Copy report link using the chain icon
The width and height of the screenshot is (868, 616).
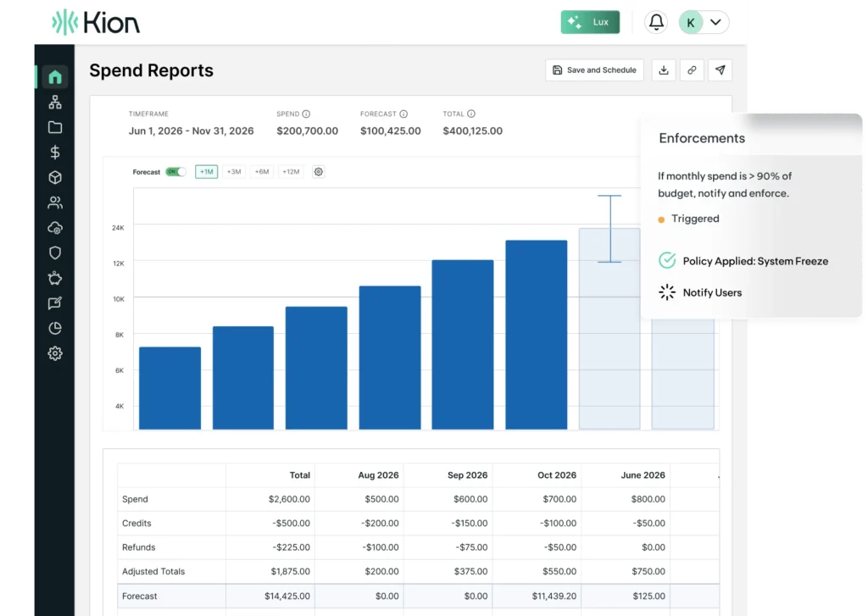tap(692, 70)
